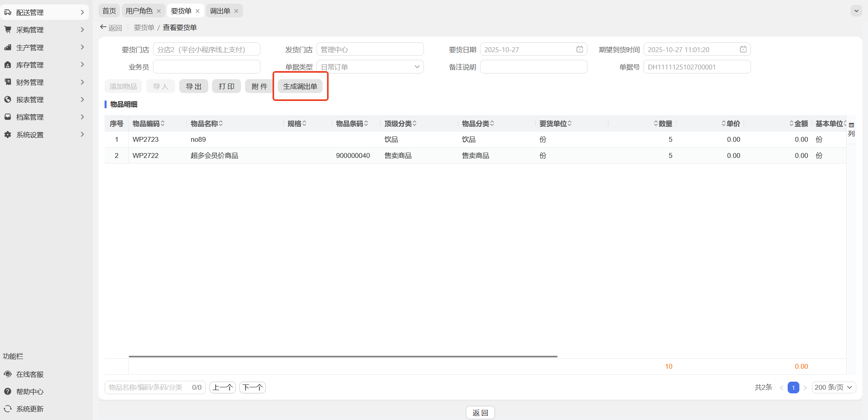Screen dimensions: 868x420
Task: Expand the 配送管理 menu
Action: (x=82, y=13)
